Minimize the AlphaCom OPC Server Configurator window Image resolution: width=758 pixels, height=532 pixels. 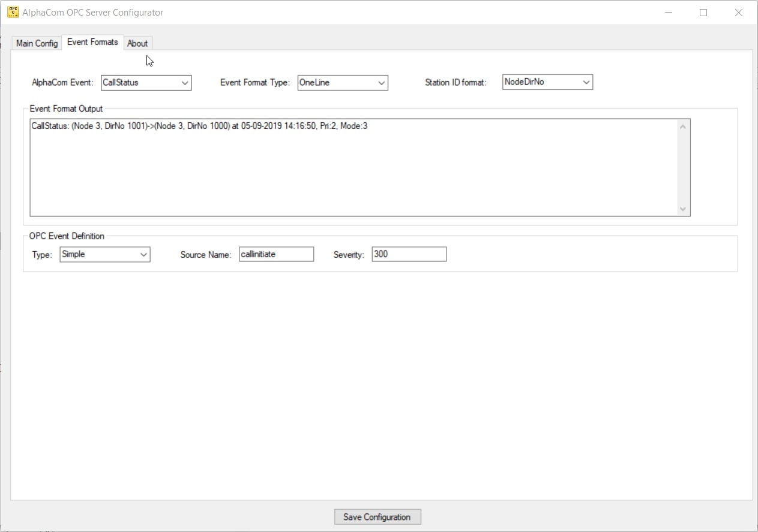pos(668,12)
